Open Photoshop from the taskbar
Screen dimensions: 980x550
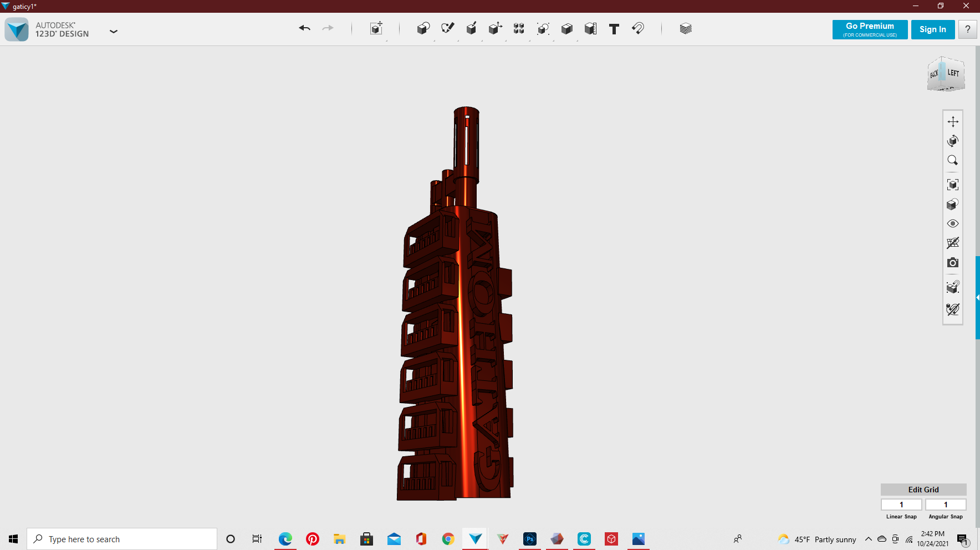tap(530, 539)
